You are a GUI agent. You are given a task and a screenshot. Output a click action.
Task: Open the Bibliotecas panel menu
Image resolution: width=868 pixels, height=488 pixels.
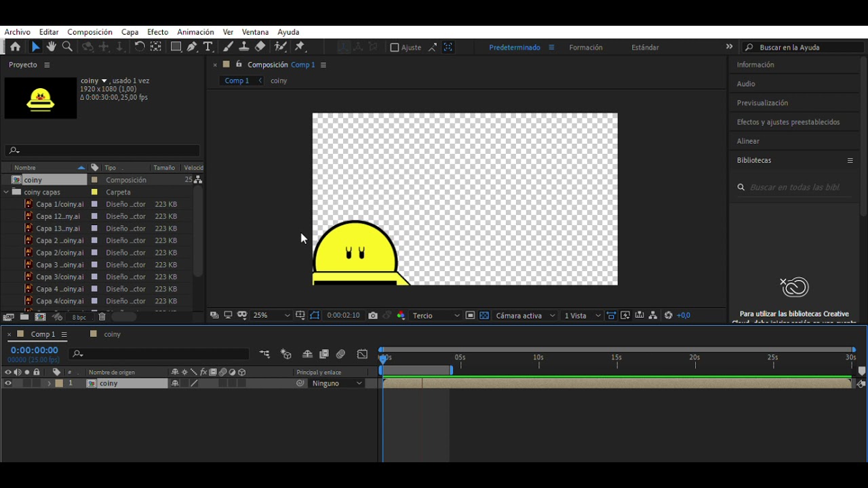[x=850, y=161]
